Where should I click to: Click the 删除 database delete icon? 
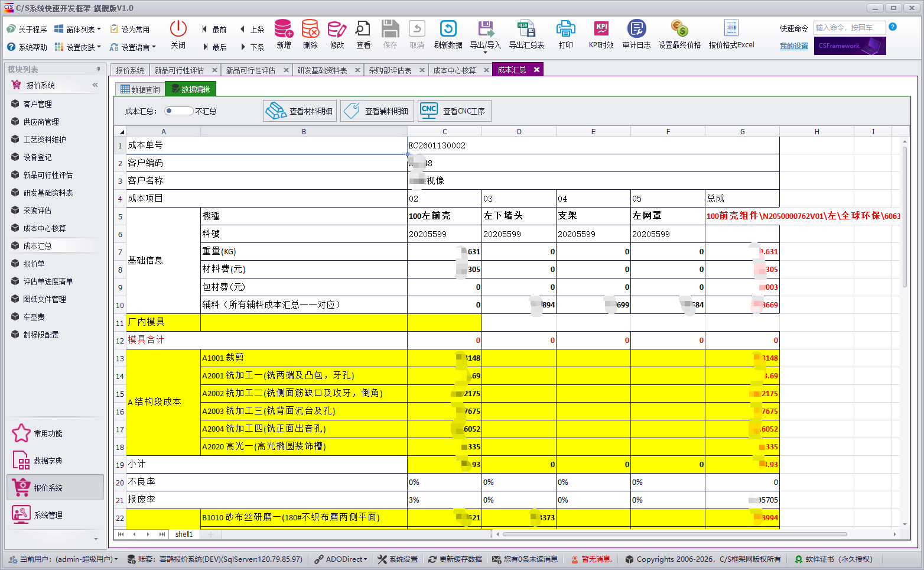click(310, 28)
